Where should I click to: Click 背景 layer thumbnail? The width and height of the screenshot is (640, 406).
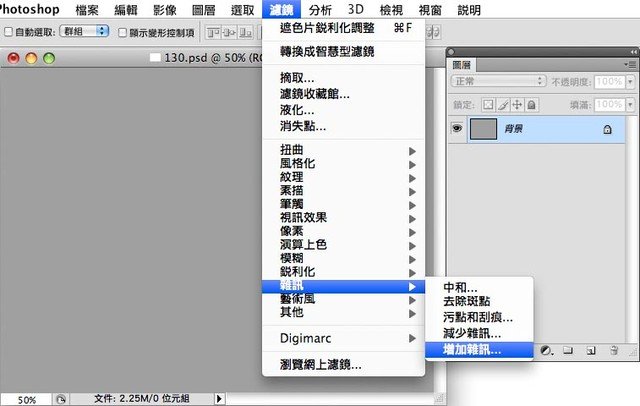[x=483, y=129]
